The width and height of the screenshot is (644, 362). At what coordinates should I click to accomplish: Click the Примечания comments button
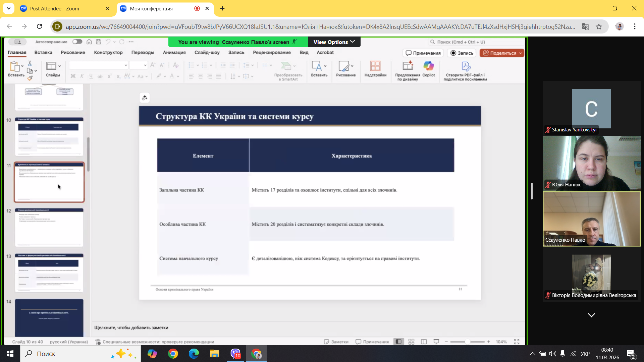(x=423, y=53)
